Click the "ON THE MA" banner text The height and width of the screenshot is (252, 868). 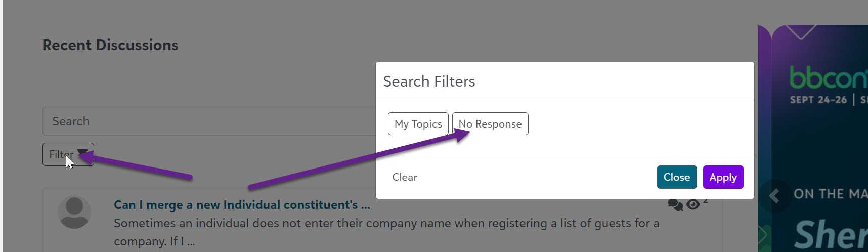coord(830,194)
